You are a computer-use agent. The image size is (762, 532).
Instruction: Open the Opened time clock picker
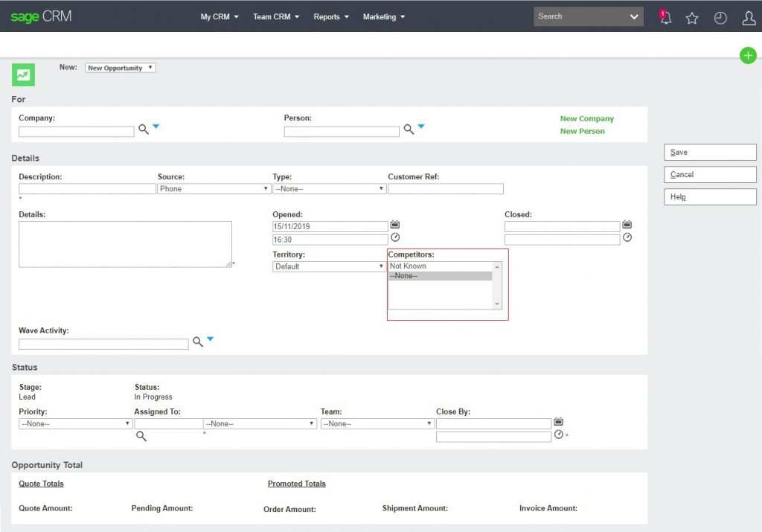395,237
